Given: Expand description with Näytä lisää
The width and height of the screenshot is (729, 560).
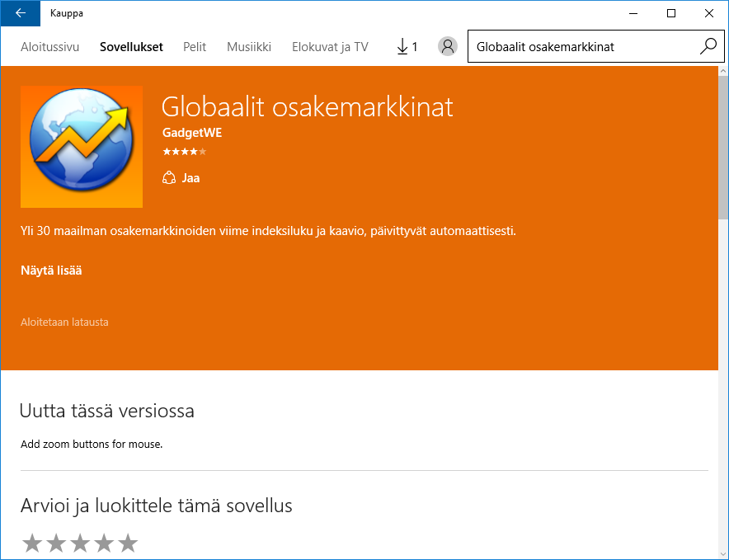Looking at the screenshot, I should [51, 271].
